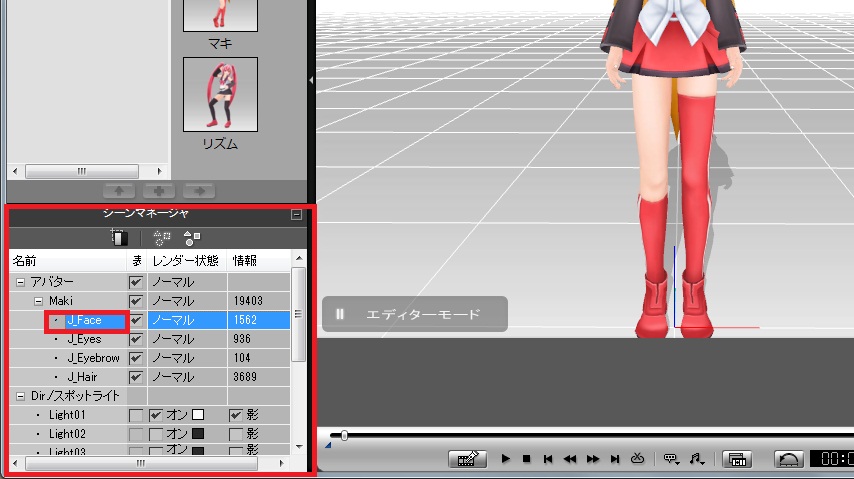Click Scene Manager horizontal scrollbar left arrow

coord(15,463)
